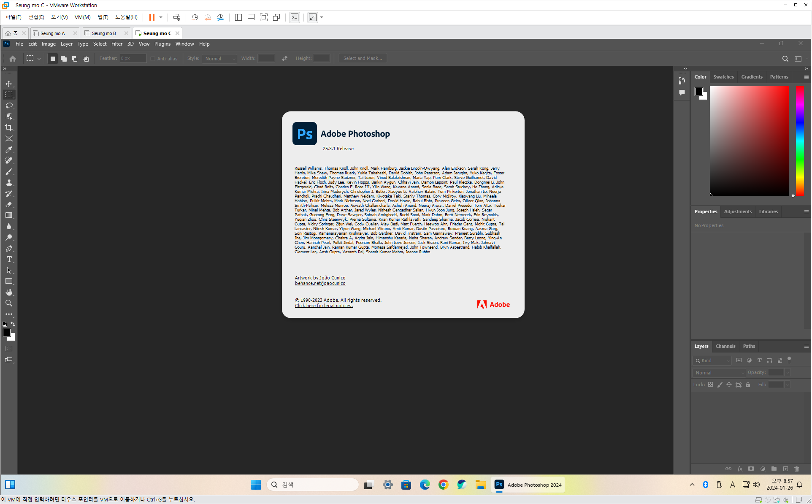Open the Filter menu
Image resolution: width=812 pixels, height=504 pixels.
click(x=116, y=44)
